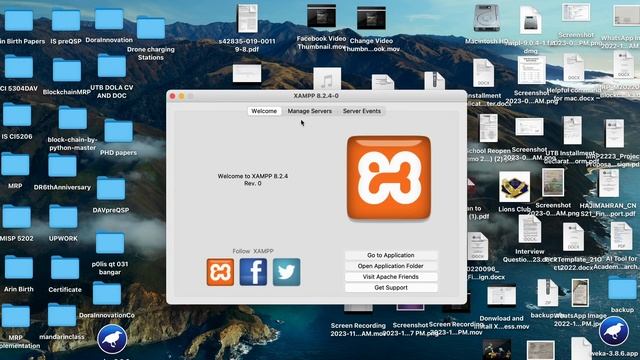The height and width of the screenshot is (360, 640).
Task: Select the UTB Installment Declaration file
Action: click(572, 131)
